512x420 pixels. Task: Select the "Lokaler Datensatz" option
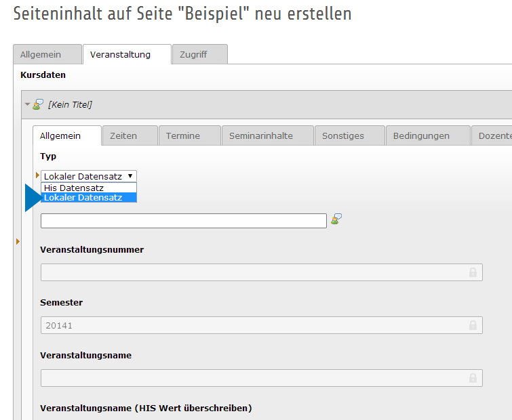click(x=83, y=198)
